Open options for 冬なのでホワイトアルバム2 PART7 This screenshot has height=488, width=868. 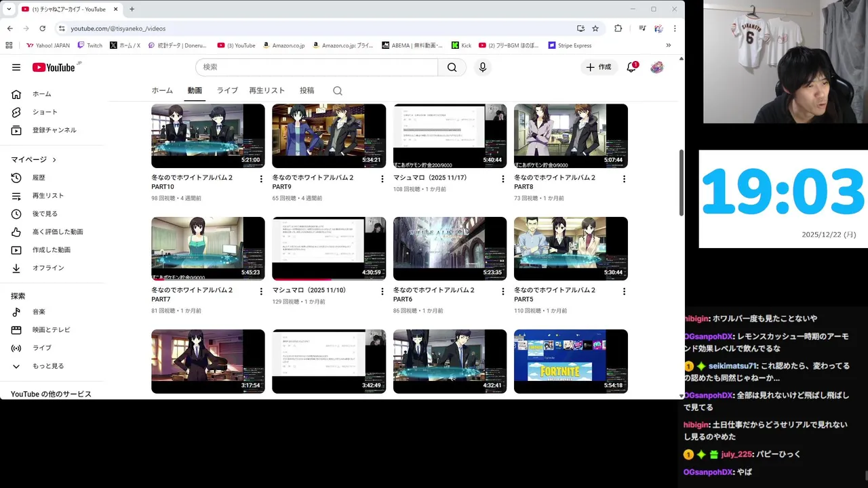(261, 291)
